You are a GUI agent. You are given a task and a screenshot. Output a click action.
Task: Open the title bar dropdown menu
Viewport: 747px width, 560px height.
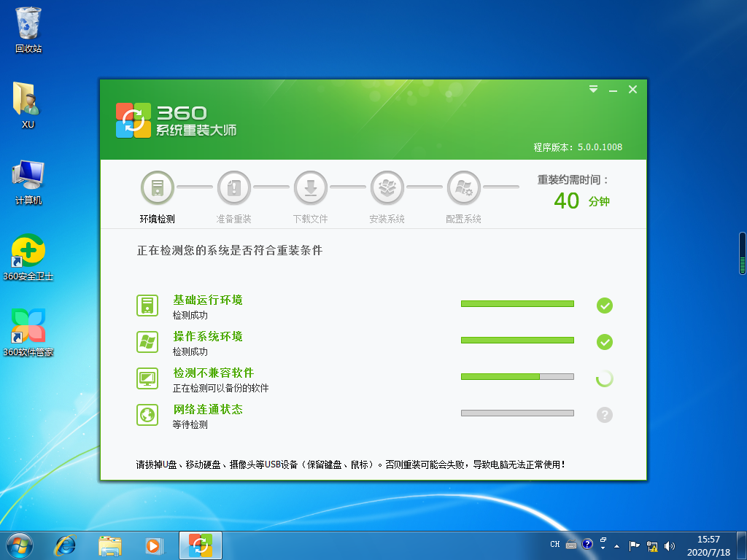click(593, 89)
